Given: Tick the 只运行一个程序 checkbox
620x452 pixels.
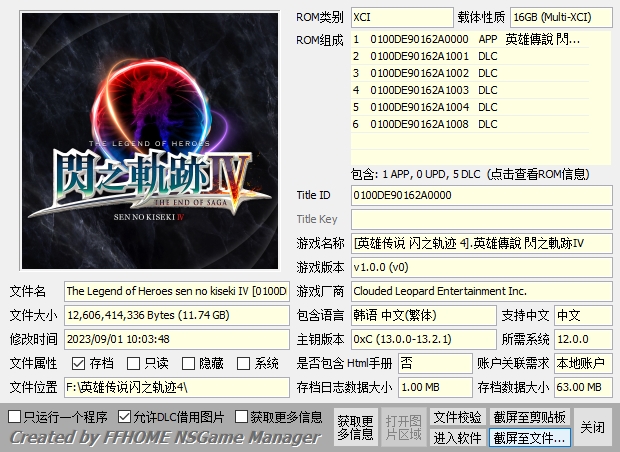Looking at the screenshot, I should pyautogui.click(x=15, y=416).
